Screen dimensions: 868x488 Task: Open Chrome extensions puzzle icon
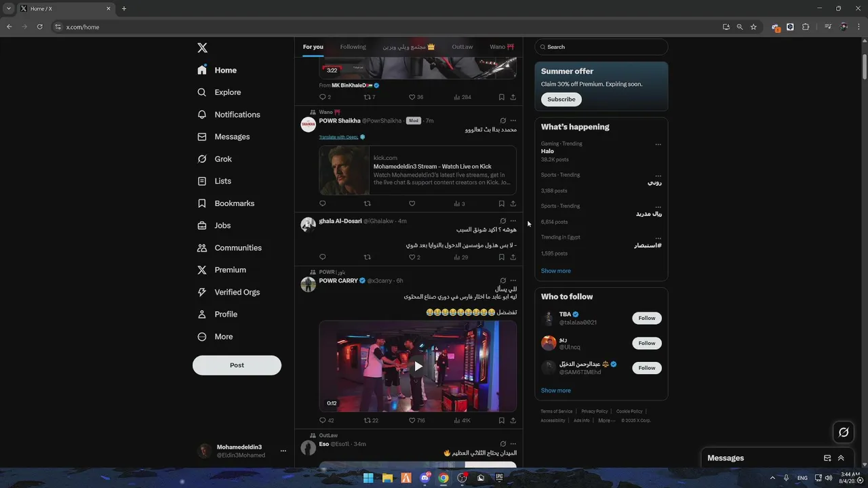tap(806, 26)
